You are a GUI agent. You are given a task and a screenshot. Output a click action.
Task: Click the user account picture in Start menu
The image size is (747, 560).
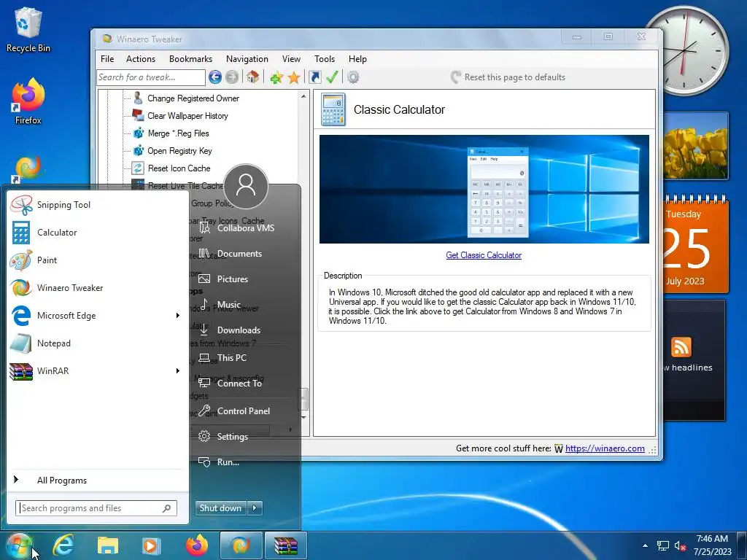click(246, 186)
